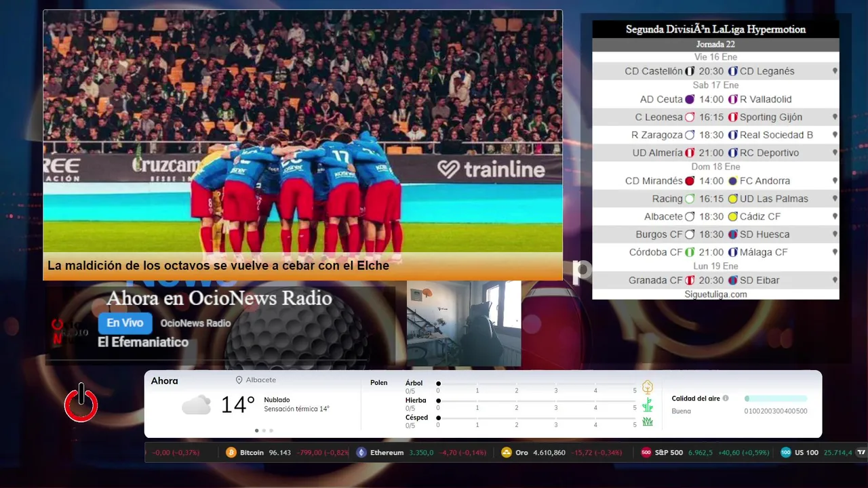Click the 14° temperature reading

237,405
